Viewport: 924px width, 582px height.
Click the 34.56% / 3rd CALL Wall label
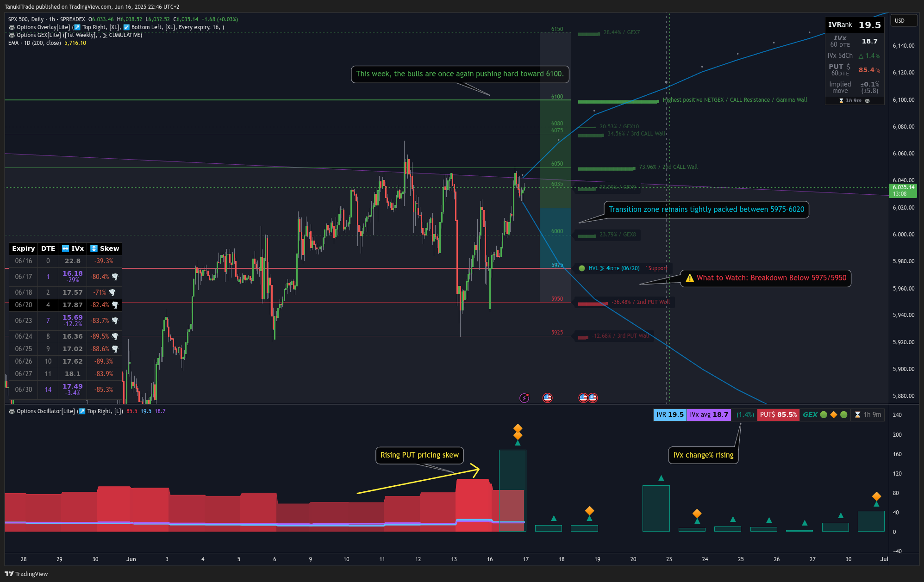637,134
